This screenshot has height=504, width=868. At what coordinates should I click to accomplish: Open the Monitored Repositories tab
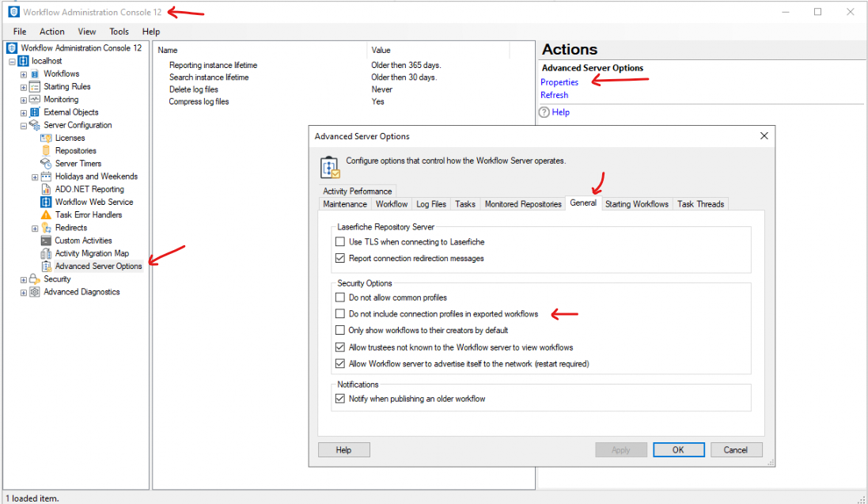click(x=523, y=204)
